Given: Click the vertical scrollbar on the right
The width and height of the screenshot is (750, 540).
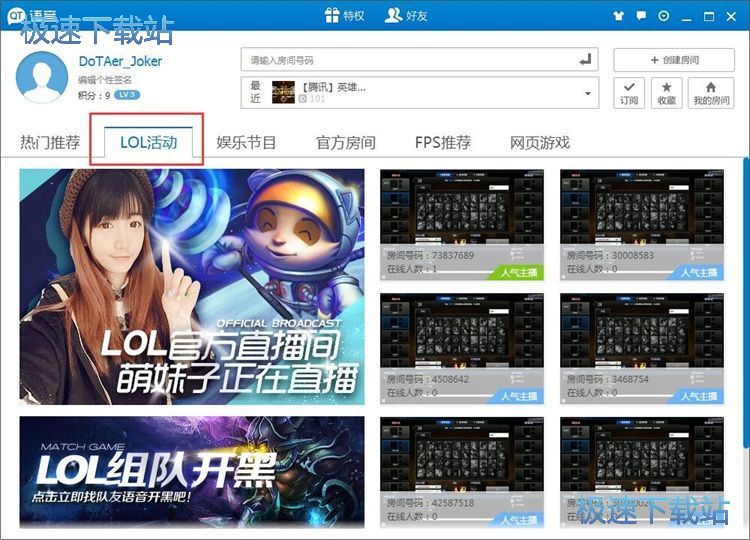Looking at the screenshot, I should point(746,304).
